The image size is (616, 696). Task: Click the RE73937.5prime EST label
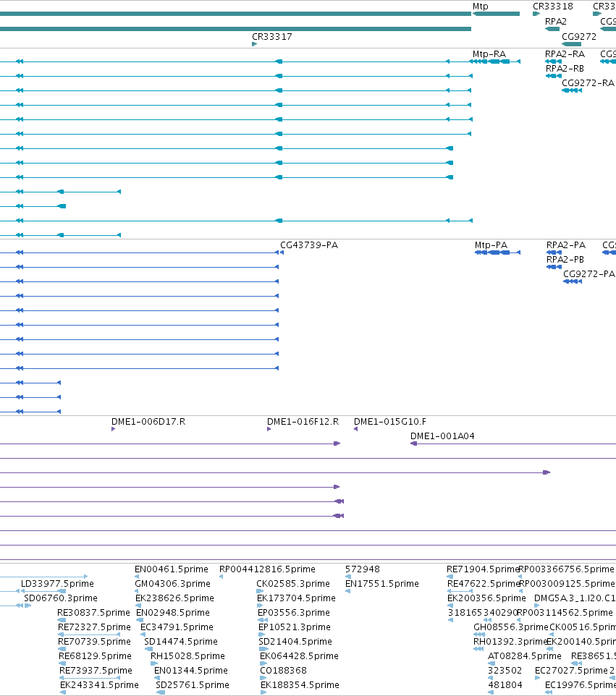(96, 670)
